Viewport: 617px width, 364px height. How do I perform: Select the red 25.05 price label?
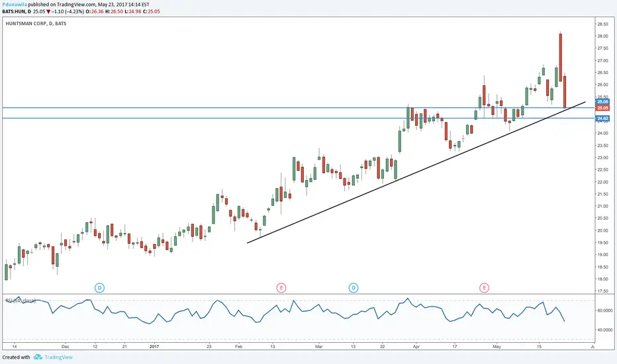602,108
